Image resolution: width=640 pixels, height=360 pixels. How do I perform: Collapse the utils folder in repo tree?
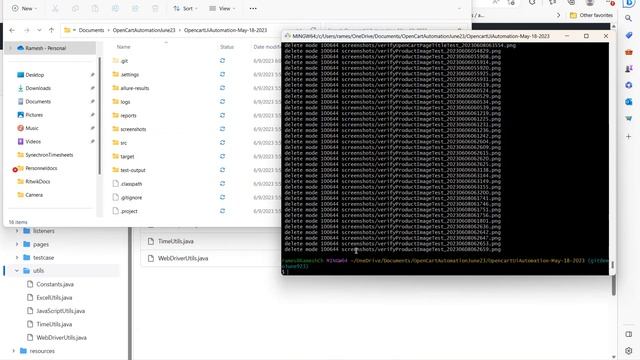coord(17,271)
